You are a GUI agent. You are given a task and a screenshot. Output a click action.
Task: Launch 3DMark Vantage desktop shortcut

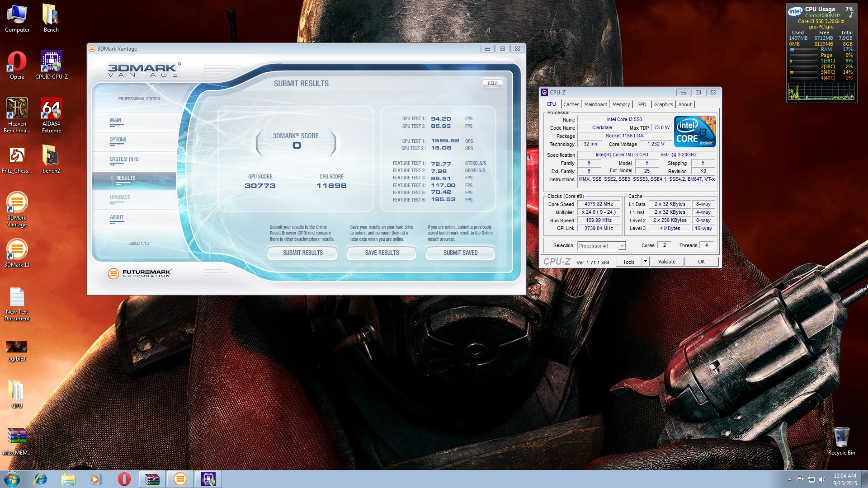point(17,210)
